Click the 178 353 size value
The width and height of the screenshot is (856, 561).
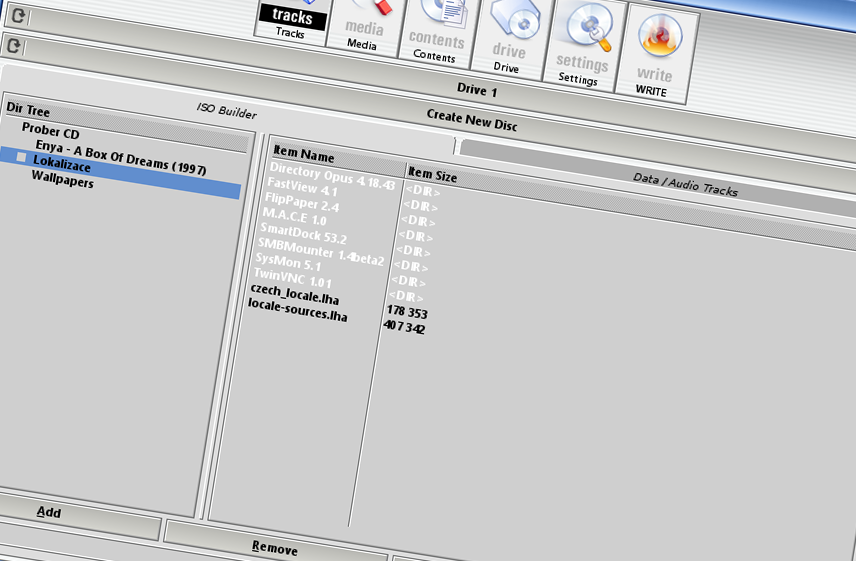(407, 312)
